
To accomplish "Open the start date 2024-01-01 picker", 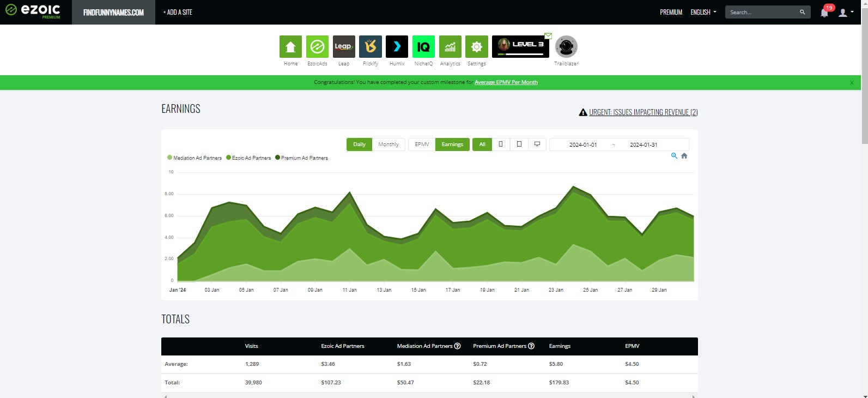I will [x=583, y=144].
